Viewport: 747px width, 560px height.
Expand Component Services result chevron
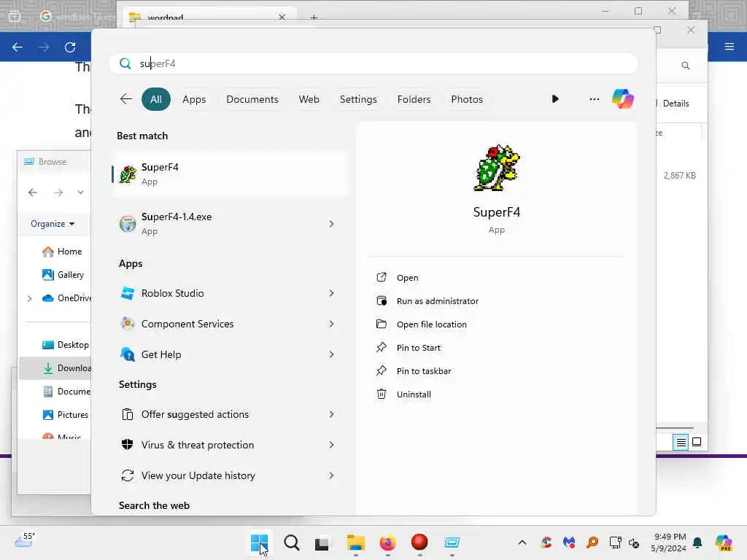tap(332, 324)
